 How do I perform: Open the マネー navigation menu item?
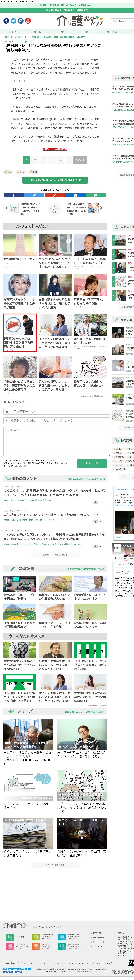(x=87, y=32)
